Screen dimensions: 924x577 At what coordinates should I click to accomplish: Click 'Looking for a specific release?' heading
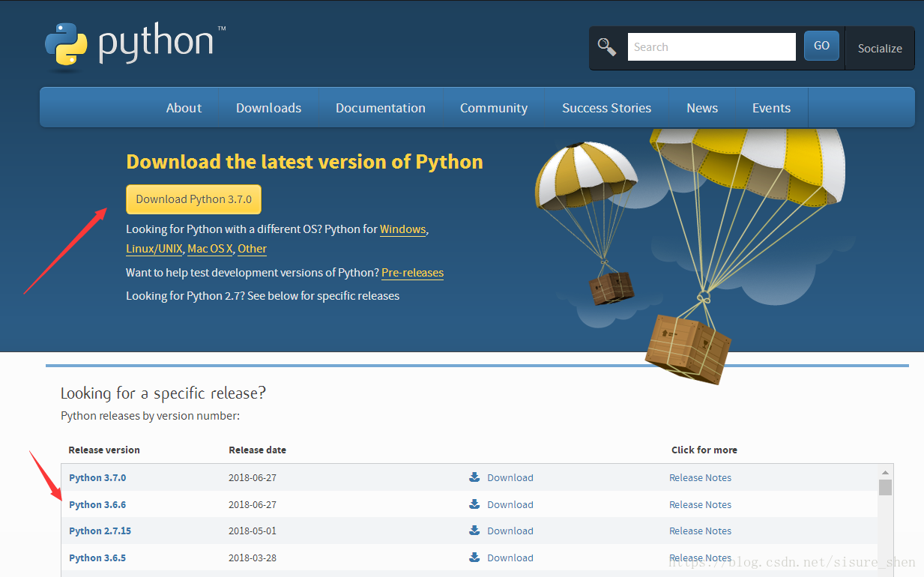(x=163, y=393)
